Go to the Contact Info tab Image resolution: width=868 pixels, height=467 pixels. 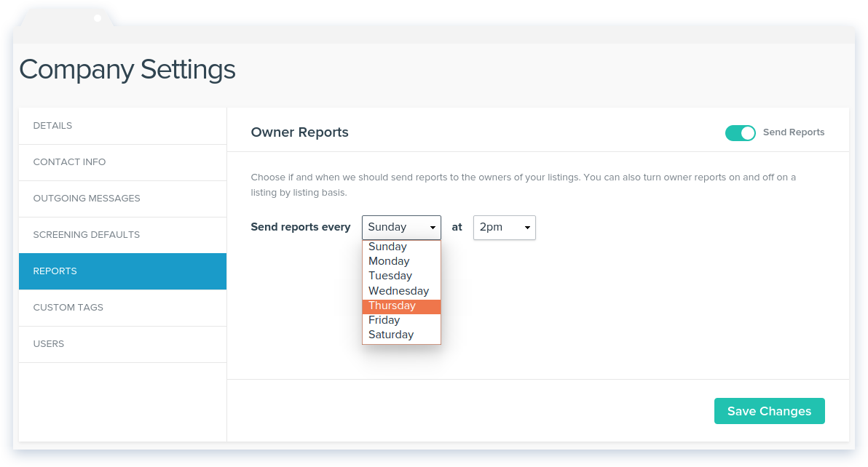(123, 162)
